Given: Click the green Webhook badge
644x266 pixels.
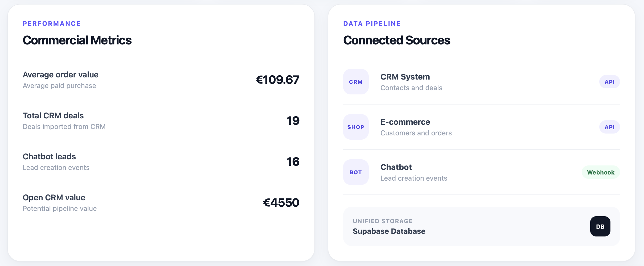Looking at the screenshot, I should [601, 172].
